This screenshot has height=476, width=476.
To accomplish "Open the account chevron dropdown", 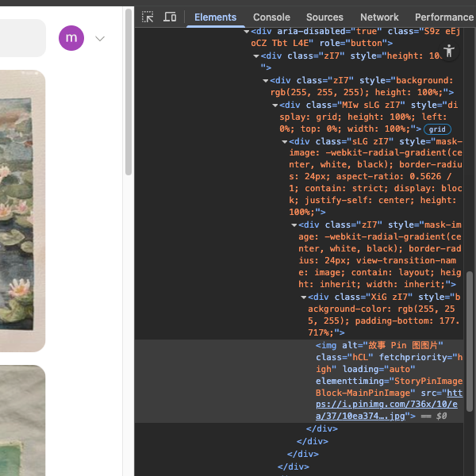I will coord(100,38).
